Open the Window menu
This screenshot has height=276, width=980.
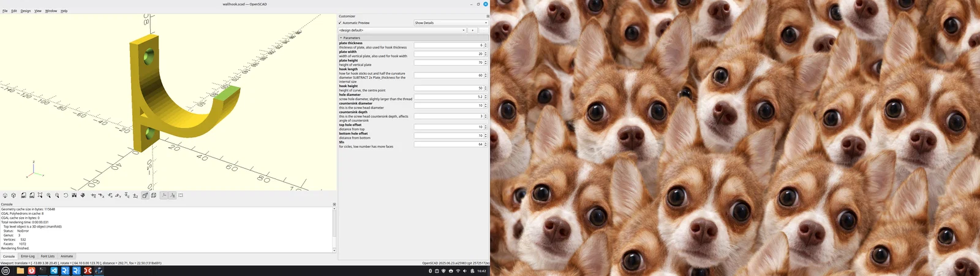coord(51,11)
